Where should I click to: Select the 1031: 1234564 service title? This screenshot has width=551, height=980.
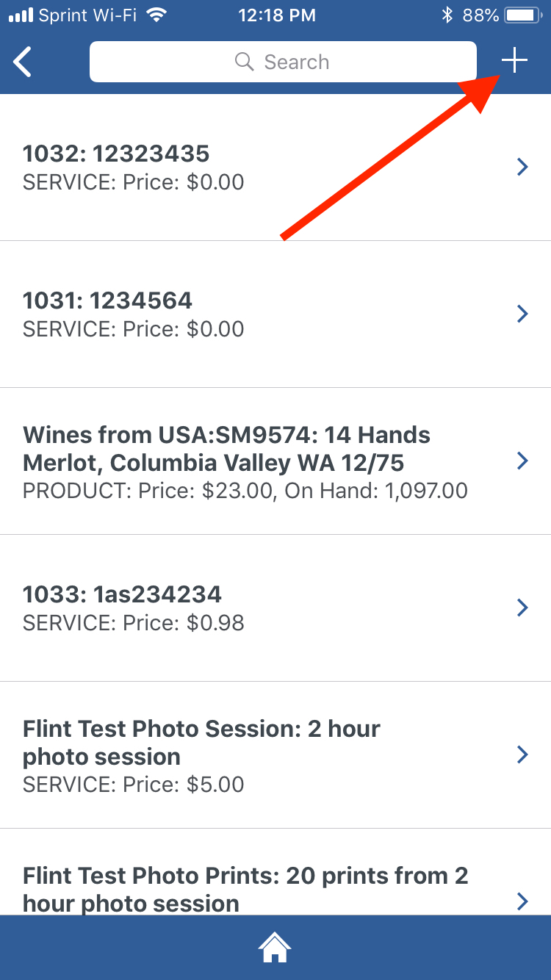click(107, 300)
